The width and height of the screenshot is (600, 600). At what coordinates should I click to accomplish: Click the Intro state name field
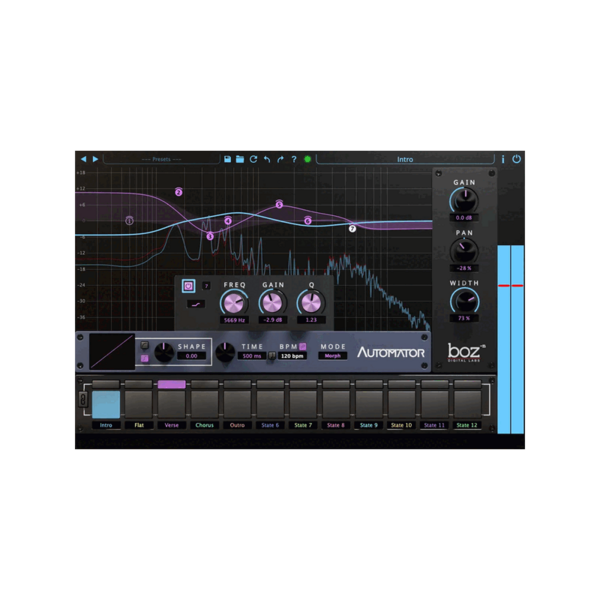tap(405, 160)
